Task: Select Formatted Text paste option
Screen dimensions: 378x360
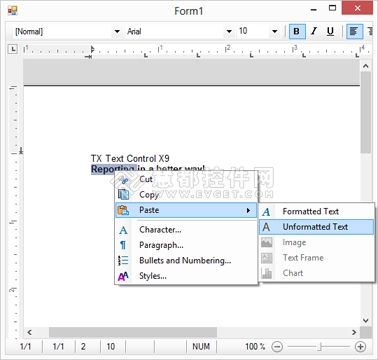Action: (317, 212)
